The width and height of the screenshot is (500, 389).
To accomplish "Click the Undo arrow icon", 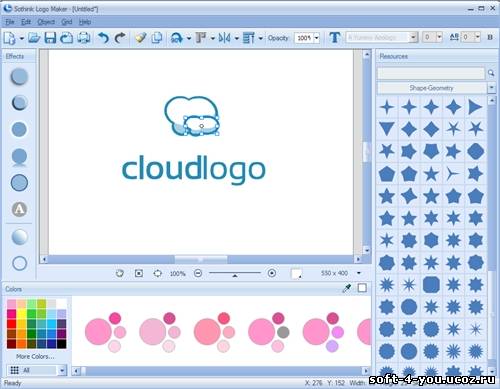I will pyautogui.click(x=103, y=38).
